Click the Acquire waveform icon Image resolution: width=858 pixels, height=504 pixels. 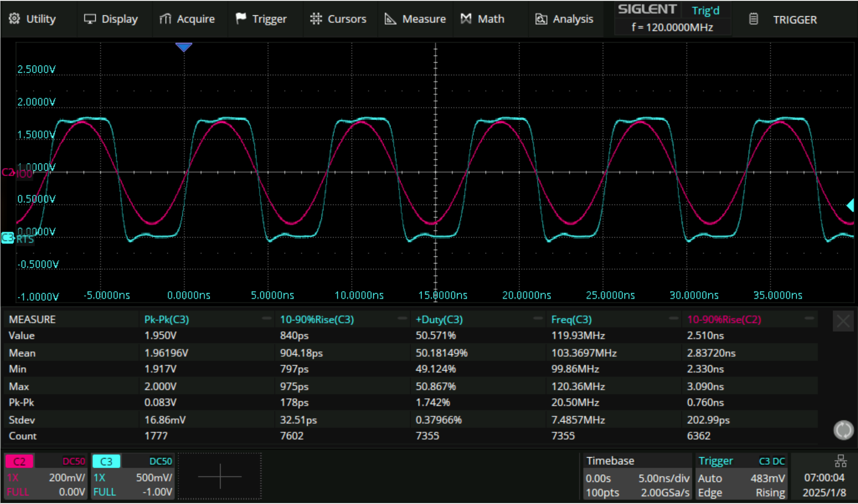point(165,19)
